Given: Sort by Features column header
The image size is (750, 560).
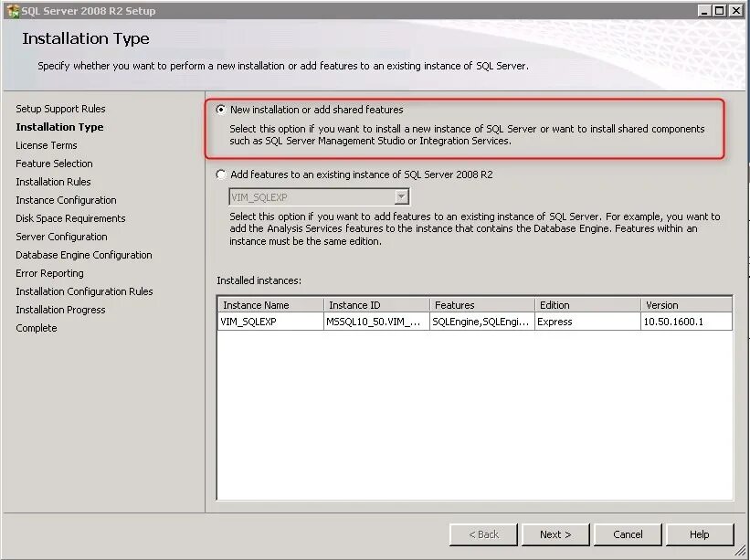Looking at the screenshot, I should [482, 305].
